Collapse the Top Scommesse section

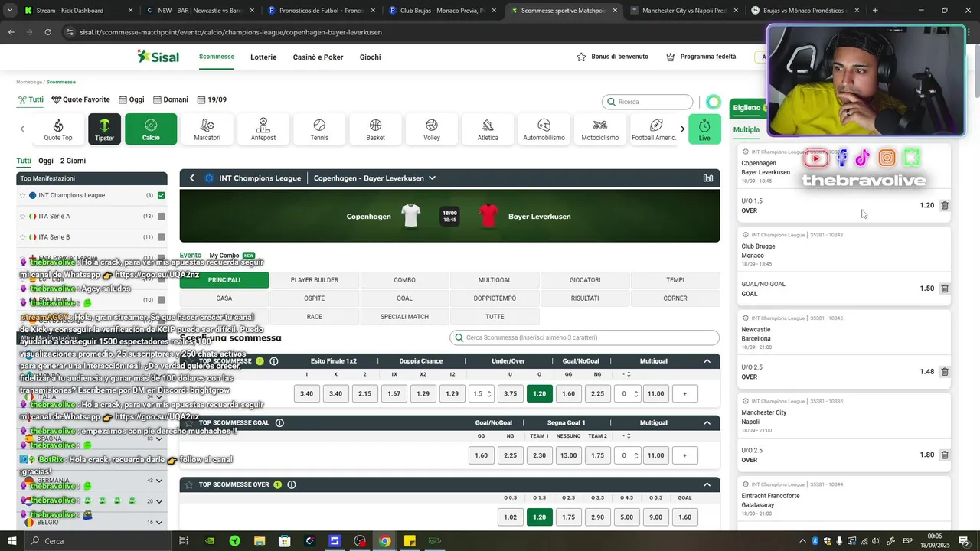(x=707, y=361)
